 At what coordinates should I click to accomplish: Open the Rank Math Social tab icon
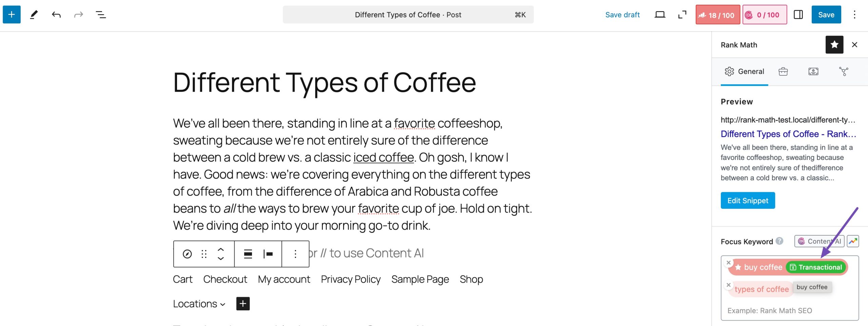point(844,71)
